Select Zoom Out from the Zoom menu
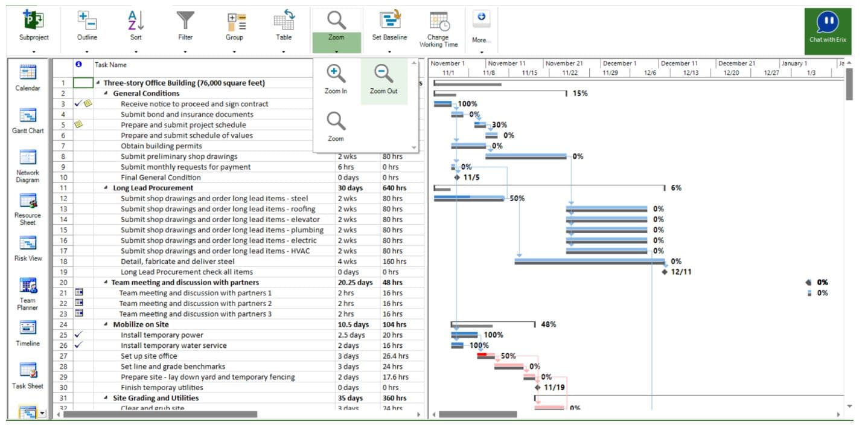 coord(384,79)
